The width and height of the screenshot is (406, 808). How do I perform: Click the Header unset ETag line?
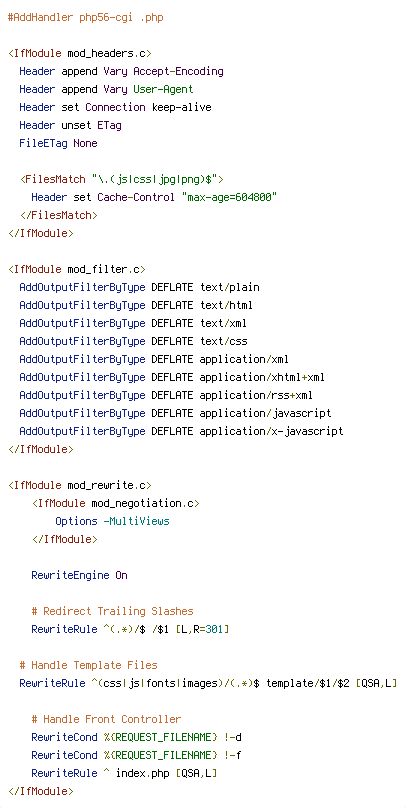pyautogui.click(x=71, y=126)
